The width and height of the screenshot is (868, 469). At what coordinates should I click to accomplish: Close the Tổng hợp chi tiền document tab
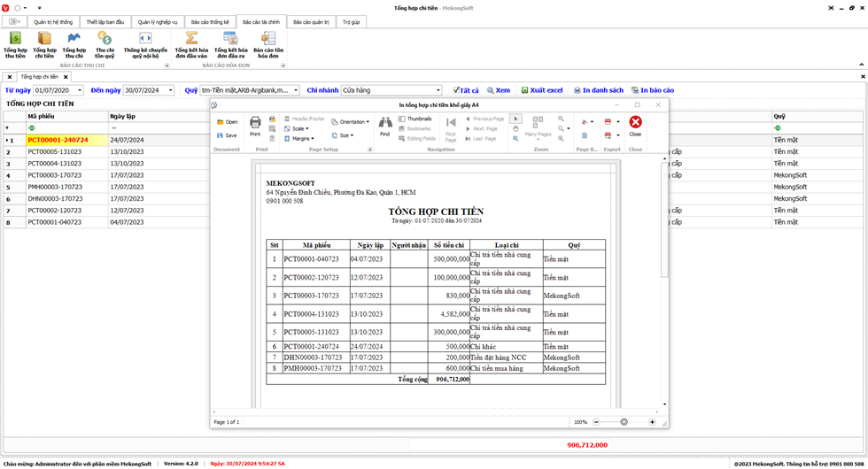[66, 77]
